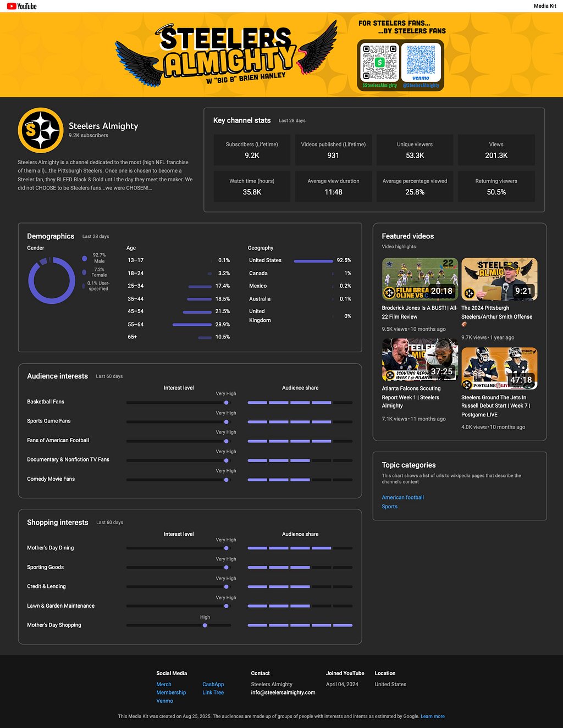Open the Venmo social link
This screenshot has height=728, width=563.
click(x=164, y=701)
